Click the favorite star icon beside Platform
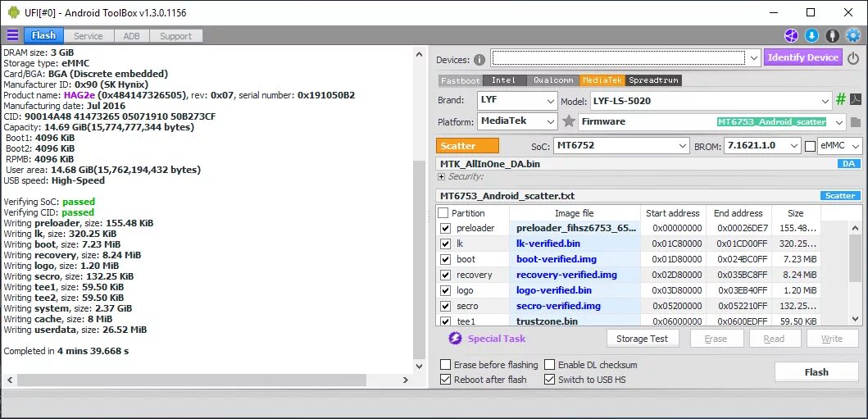This screenshot has height=419, width=868. coord(569,121)
